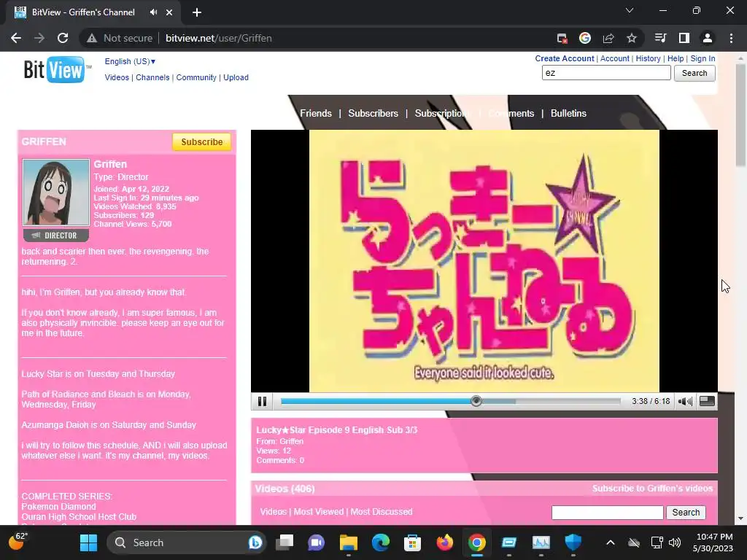The image size is (747, 560).
Task: Go to Channels page
Action: [x=152, y=77]
